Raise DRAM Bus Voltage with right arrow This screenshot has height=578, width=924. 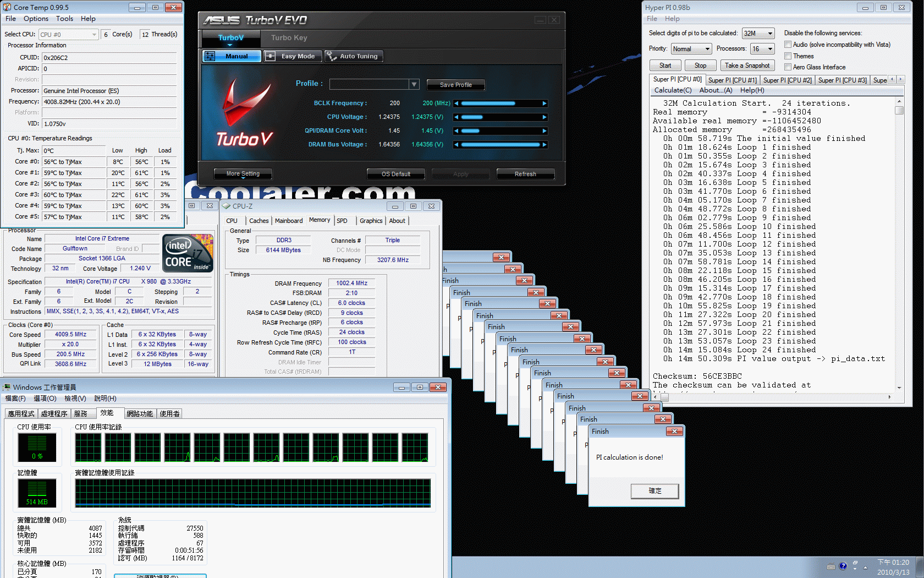coord(544,145)
